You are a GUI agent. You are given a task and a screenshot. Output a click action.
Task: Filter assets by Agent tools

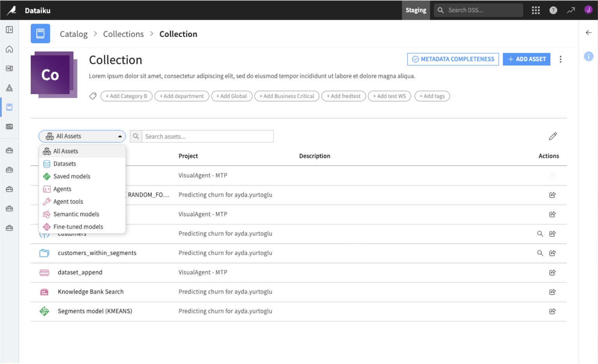(x=82, y=201)
